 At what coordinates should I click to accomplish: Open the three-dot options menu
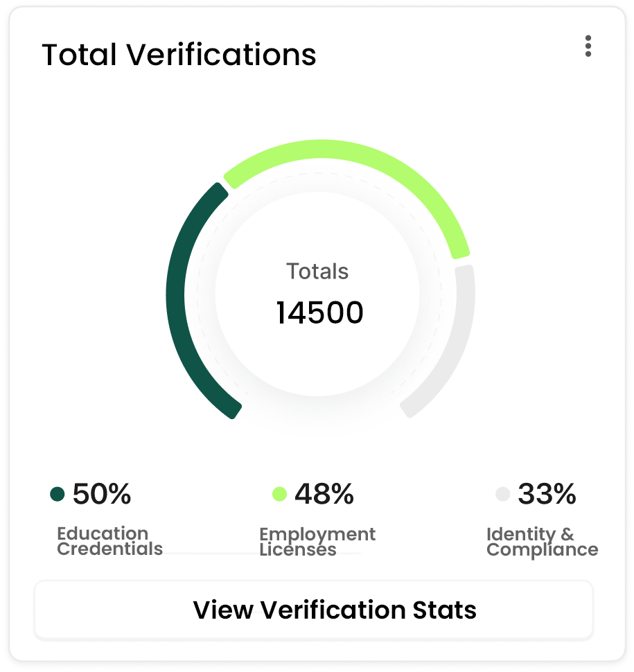[588, 46]
